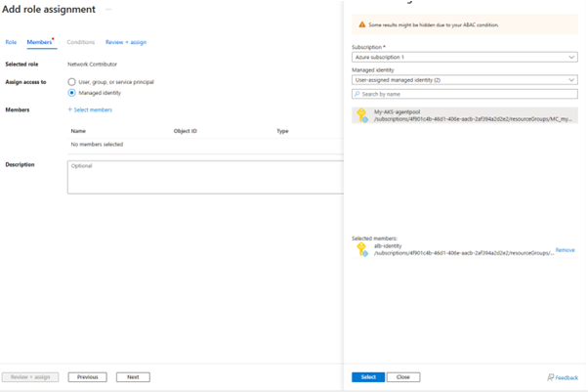Go to the Review + assign tab
The height and width of the screenshot is (392, 588).
(126, 42)
